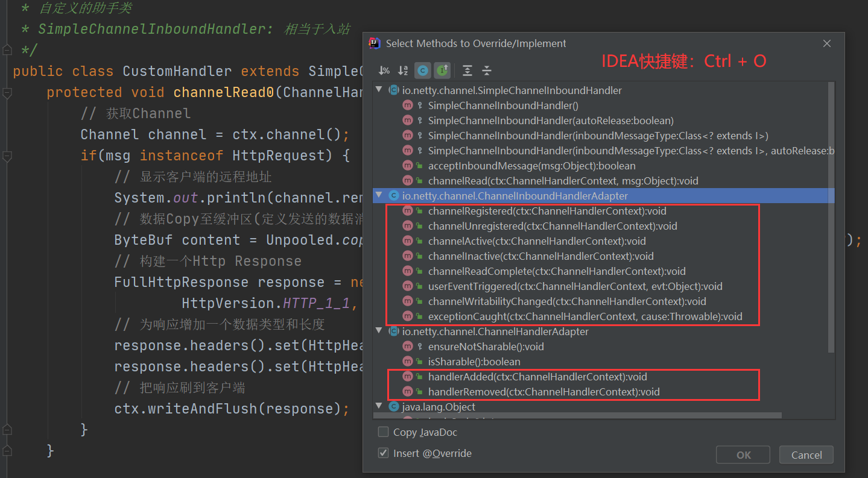Click the Collapse All toolbar icon
This screenshot has height=478, width=868.
(487, 71)
